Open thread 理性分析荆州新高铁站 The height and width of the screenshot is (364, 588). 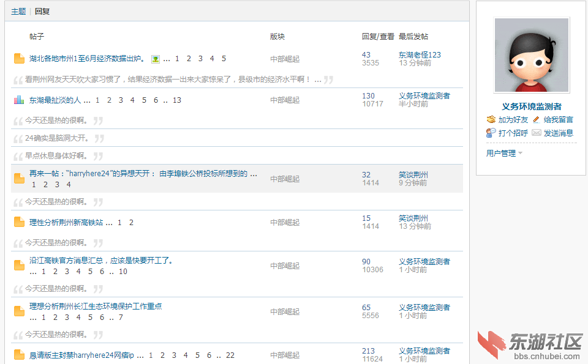[66, 223]
